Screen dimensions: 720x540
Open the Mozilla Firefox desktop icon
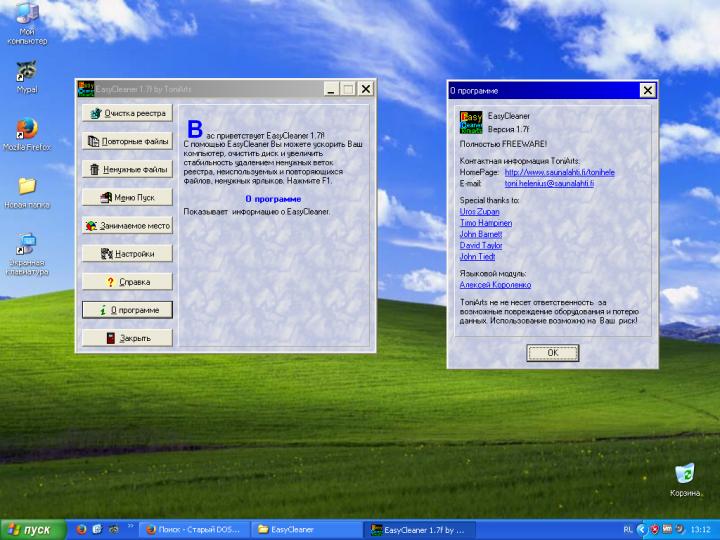tap(27, 129)
